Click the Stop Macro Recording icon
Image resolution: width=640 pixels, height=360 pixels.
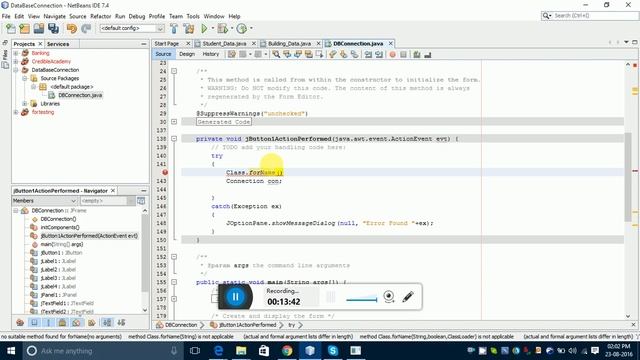point(403,54)
